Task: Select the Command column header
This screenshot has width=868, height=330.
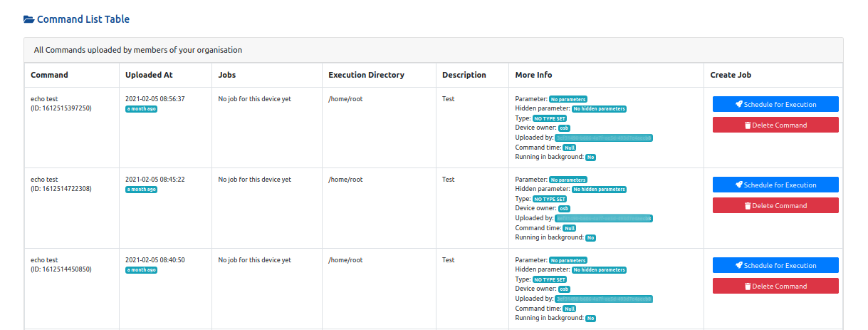Action: point(50,75)
